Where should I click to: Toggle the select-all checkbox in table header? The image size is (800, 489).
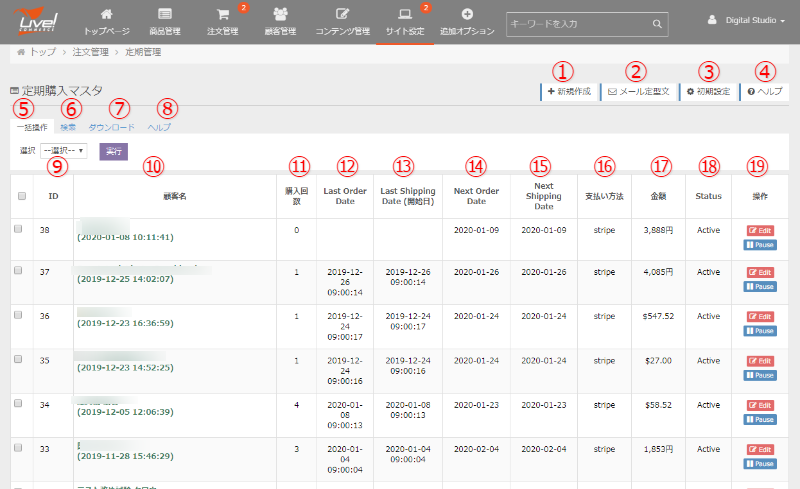(x=22, y=196)
